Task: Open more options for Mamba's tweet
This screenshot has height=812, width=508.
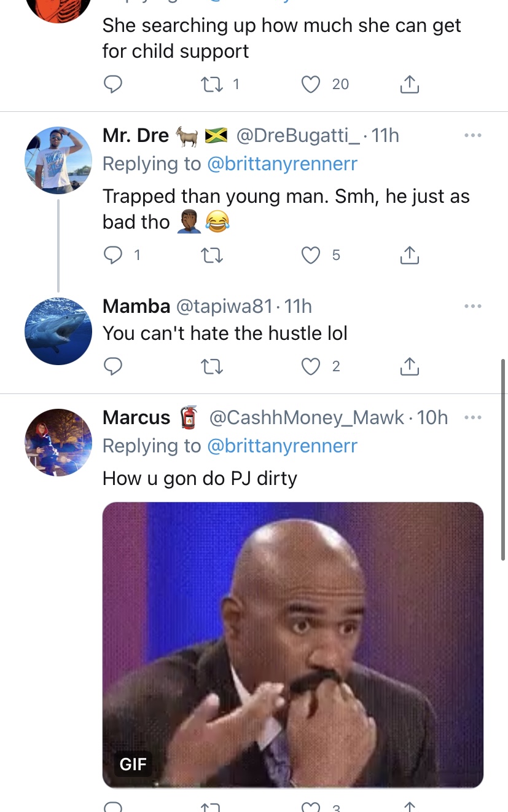Action: point(472,305)
